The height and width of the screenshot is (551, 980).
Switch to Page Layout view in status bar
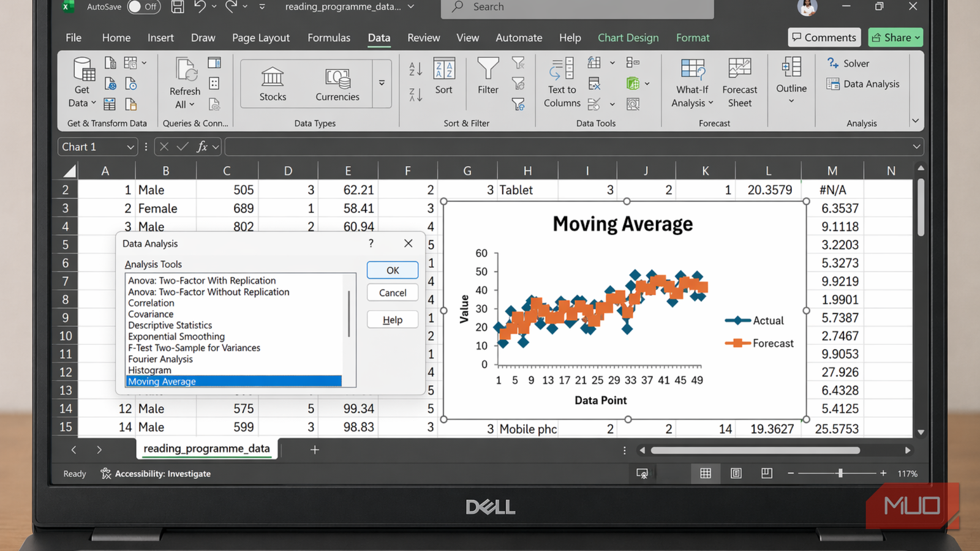735,473
